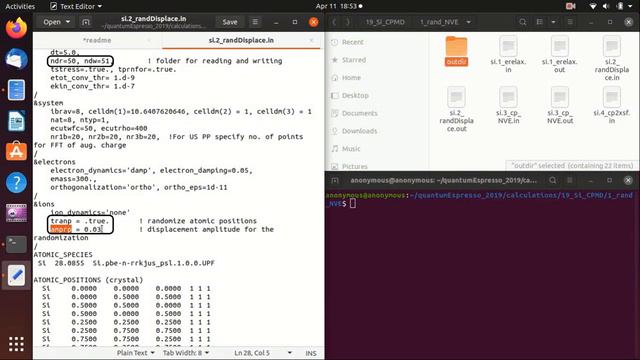Show Applications grid

click(x=16, y=344)
